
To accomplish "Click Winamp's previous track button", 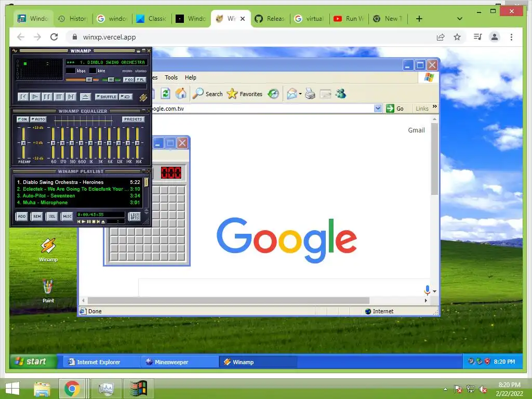I will (x=23, y=97).
